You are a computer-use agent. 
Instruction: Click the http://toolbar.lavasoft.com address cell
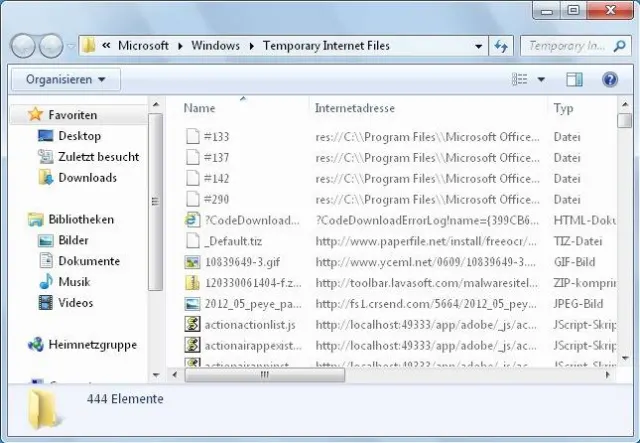(x=427, y=283)
